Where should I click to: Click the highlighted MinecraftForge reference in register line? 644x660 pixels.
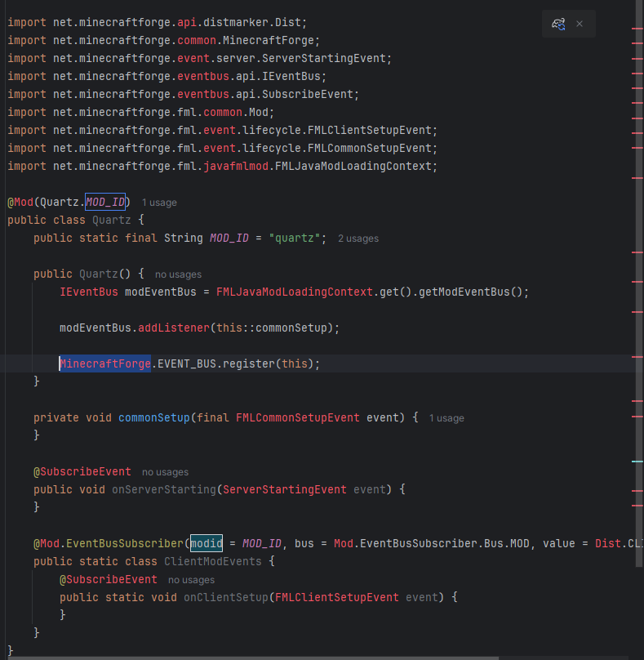(104, 363)
